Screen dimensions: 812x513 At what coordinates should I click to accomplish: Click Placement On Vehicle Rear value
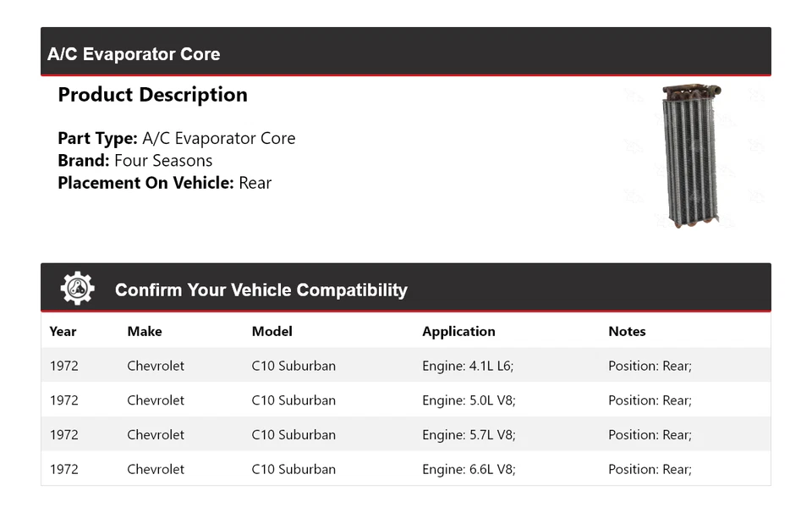(x=255, y=183)
